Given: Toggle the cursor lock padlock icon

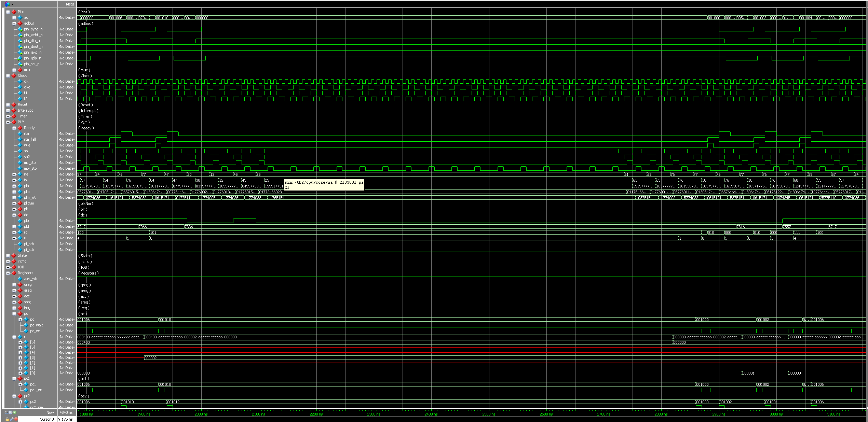Looking at the screenshot, I should tap(8, 420).
